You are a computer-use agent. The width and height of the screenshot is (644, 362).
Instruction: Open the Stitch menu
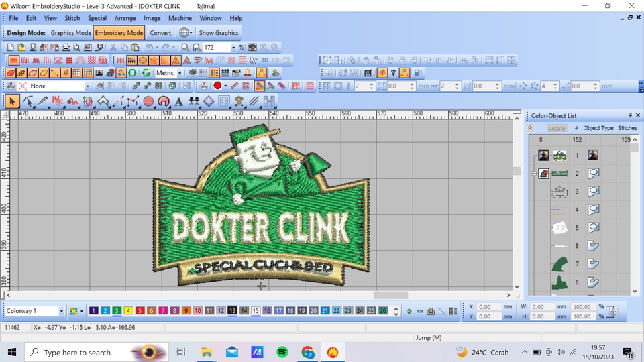(x=72, y=18)
